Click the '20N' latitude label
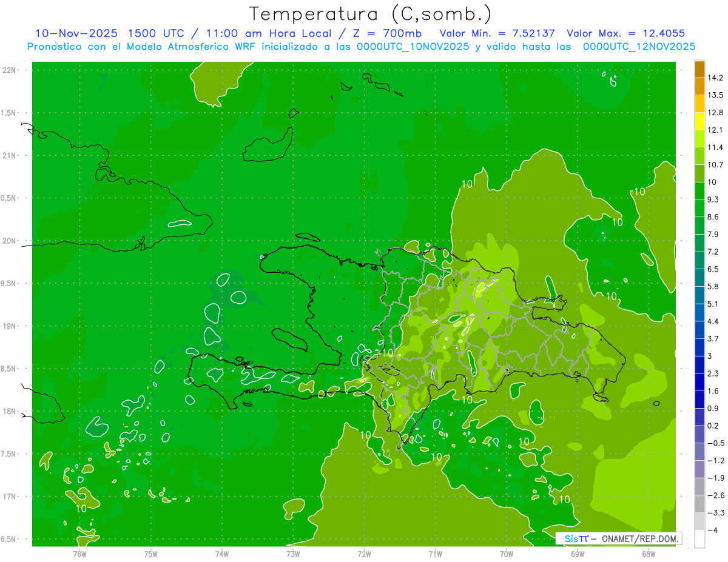 10,241
